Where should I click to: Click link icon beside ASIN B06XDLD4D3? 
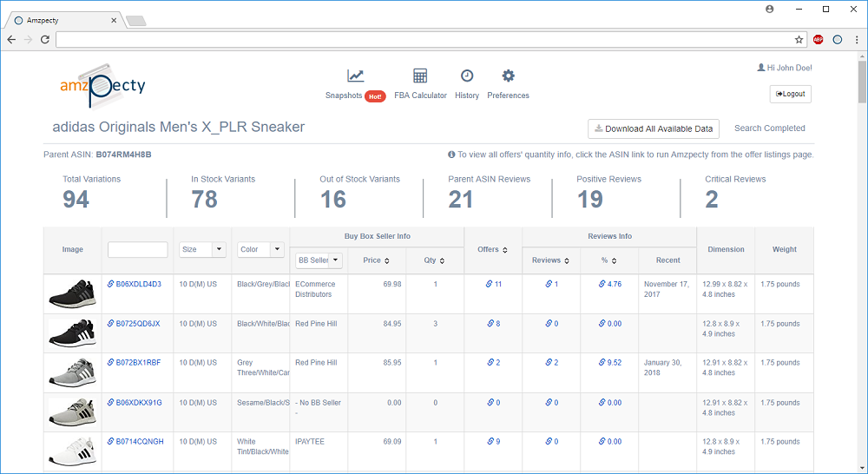[x=111, y=284]
